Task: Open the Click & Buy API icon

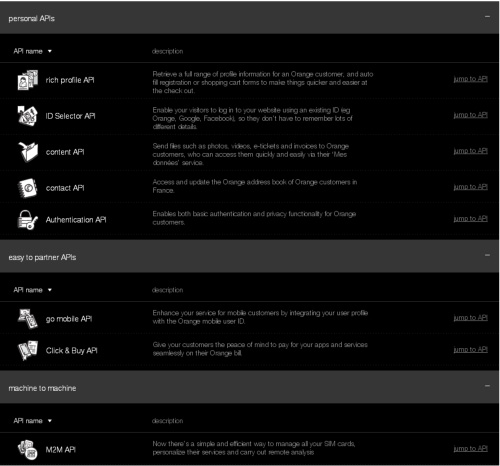Action: pos(28,350)
